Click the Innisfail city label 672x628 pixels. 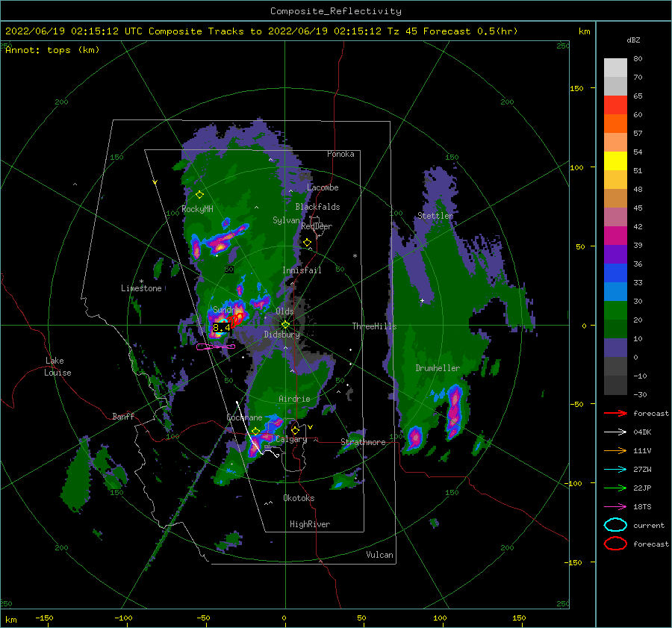(302, 270)
